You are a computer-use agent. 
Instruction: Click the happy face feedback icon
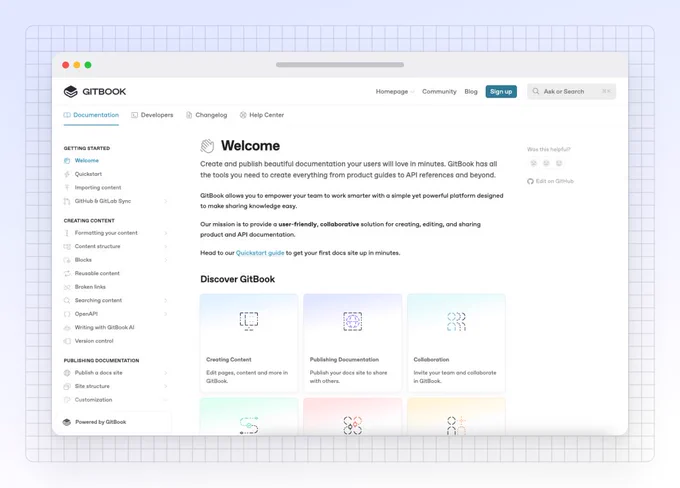coord(559,163)
